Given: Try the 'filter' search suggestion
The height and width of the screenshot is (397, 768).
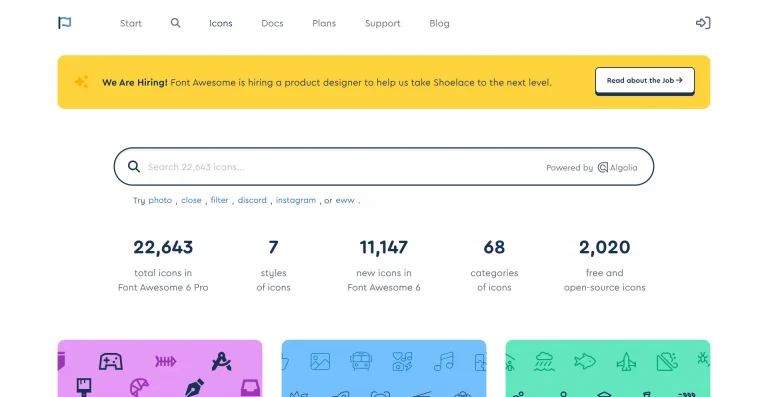Looking at the screenshot, I should pyautogui.click(x=219, y=200).
